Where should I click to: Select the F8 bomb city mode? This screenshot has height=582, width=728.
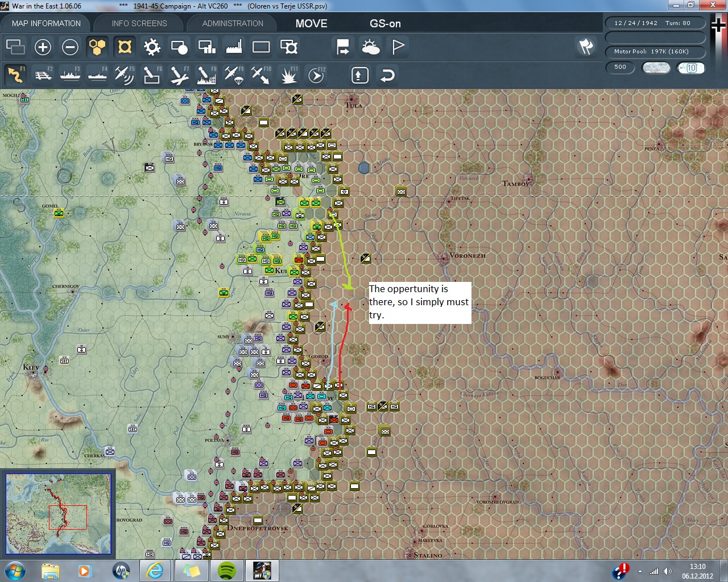coord(206,75)
